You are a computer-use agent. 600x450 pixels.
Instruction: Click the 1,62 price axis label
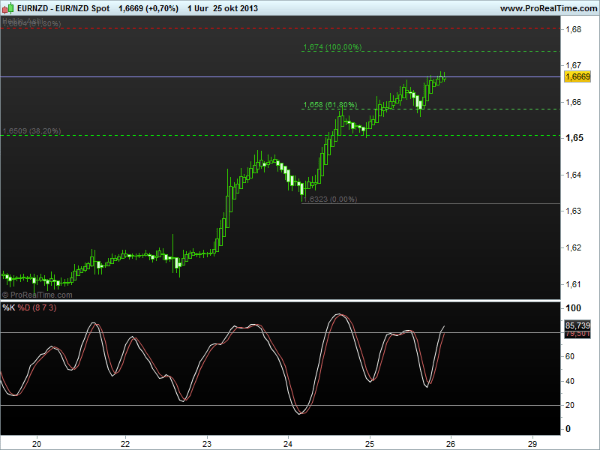573,248
